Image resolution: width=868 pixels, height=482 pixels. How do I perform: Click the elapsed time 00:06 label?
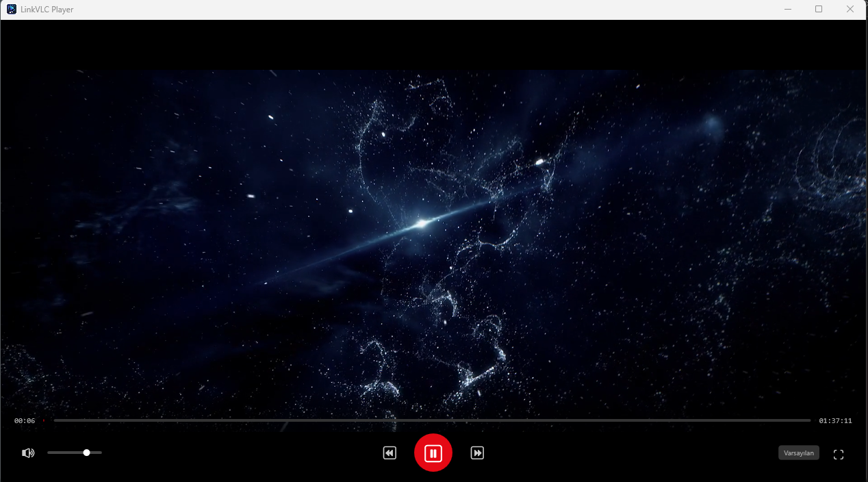click(25, 420)
